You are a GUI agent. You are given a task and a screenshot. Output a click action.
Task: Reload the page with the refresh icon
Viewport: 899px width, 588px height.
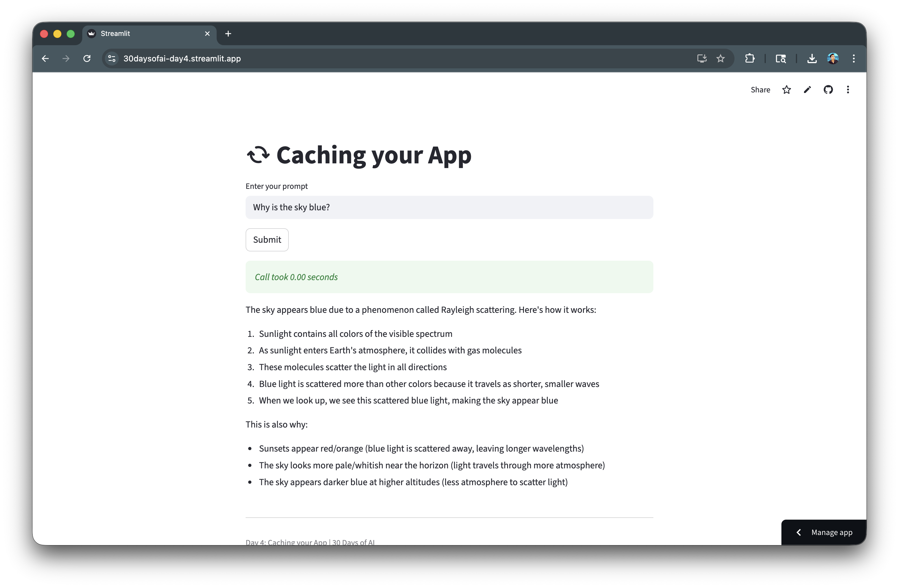[87, 59]
